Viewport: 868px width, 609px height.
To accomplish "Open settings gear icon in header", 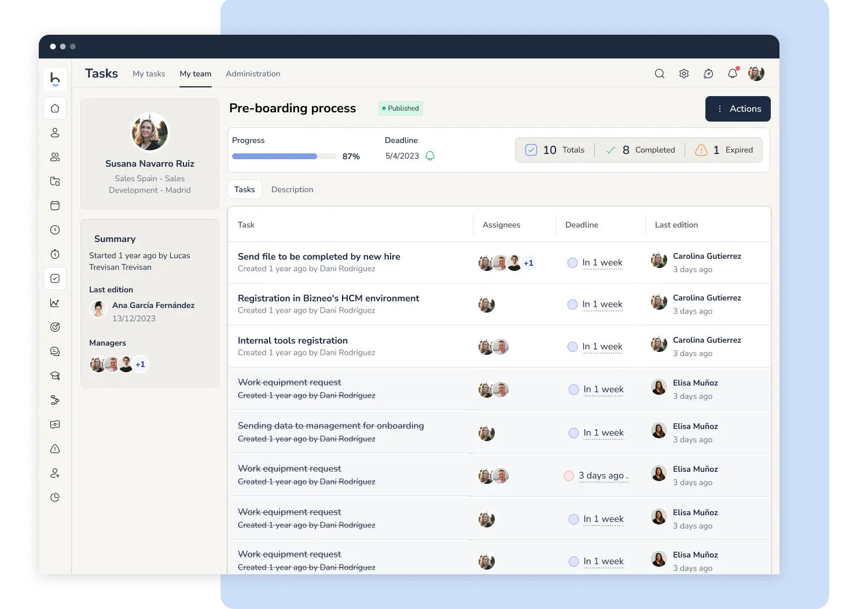I will [x=684, y=74].
